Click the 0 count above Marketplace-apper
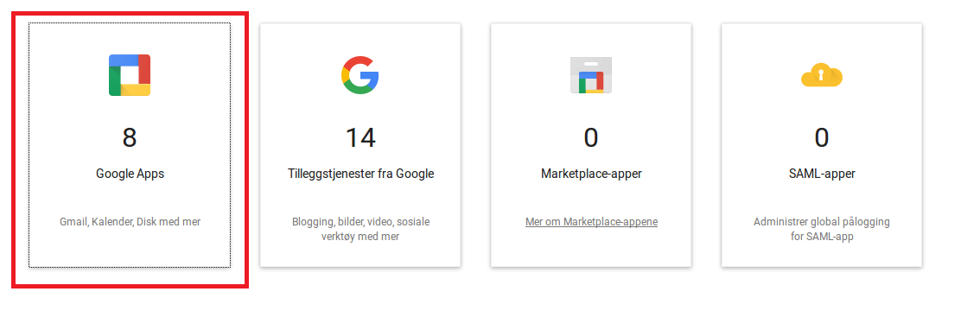980x317 pixels. click(590, 137)
